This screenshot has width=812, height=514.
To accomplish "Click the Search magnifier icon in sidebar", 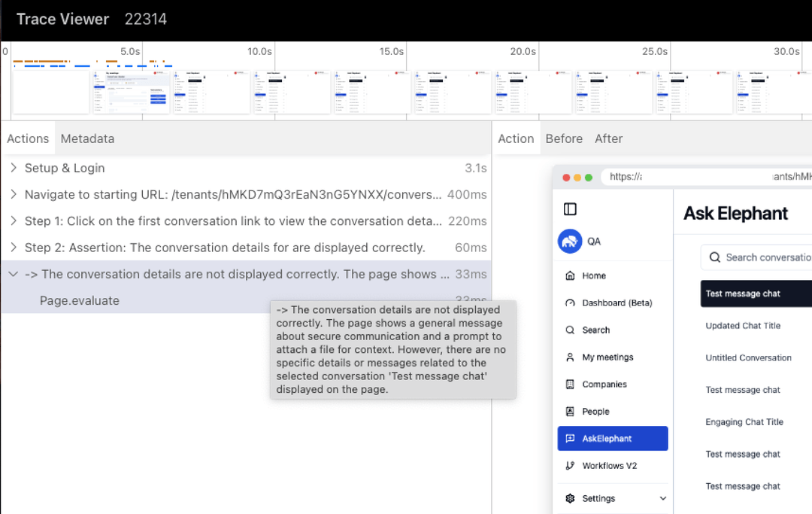I will coord(570,330).
